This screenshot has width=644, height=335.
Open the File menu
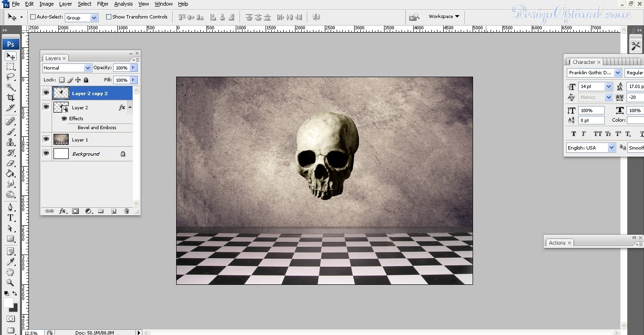(x=16, y=4)
